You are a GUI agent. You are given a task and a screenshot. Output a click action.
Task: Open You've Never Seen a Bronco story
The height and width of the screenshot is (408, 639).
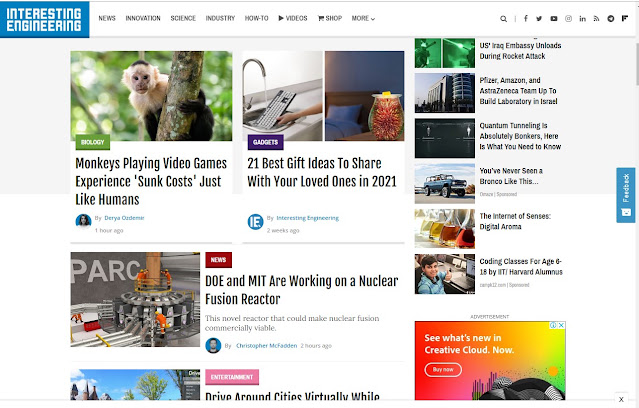click(x=511, y=176)
